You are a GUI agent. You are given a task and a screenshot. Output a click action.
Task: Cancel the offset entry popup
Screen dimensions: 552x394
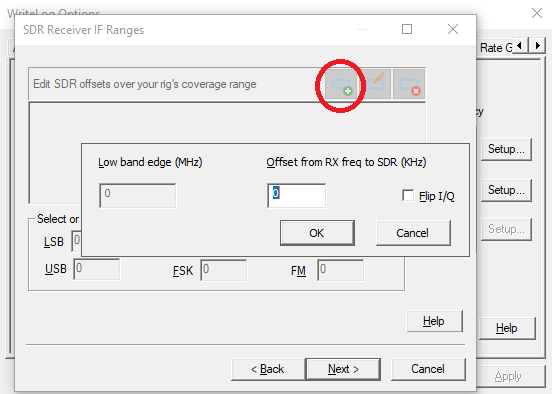[413, 233]
